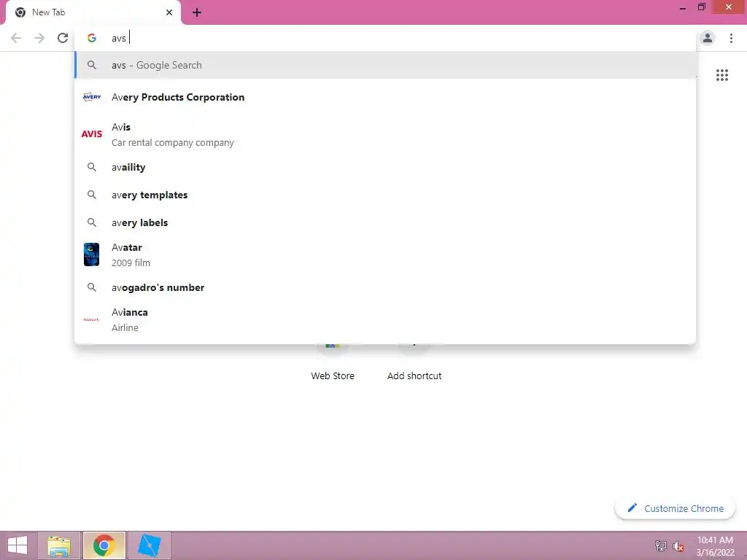Select the New Tab tab
747x560 pixels.
tap(93, 12)
